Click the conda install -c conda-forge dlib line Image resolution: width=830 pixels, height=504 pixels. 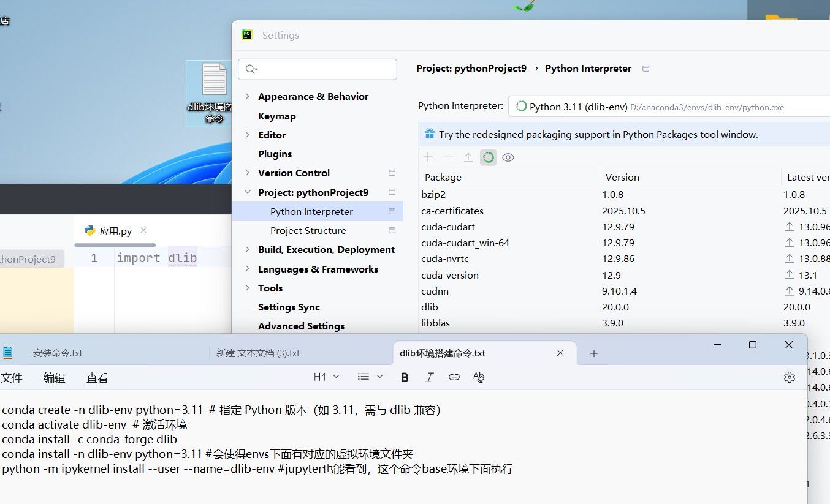[89, 439]
